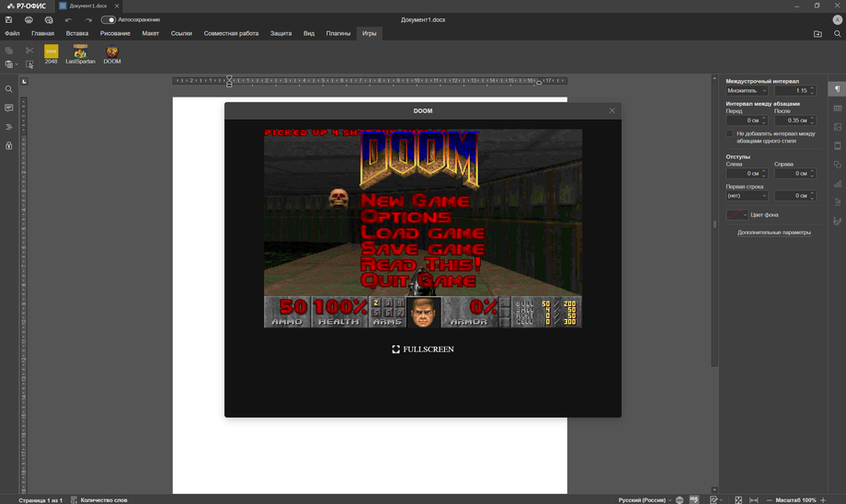Click the Fit to page icon
This screenshot has width=846, height=504.
[738, 499]
